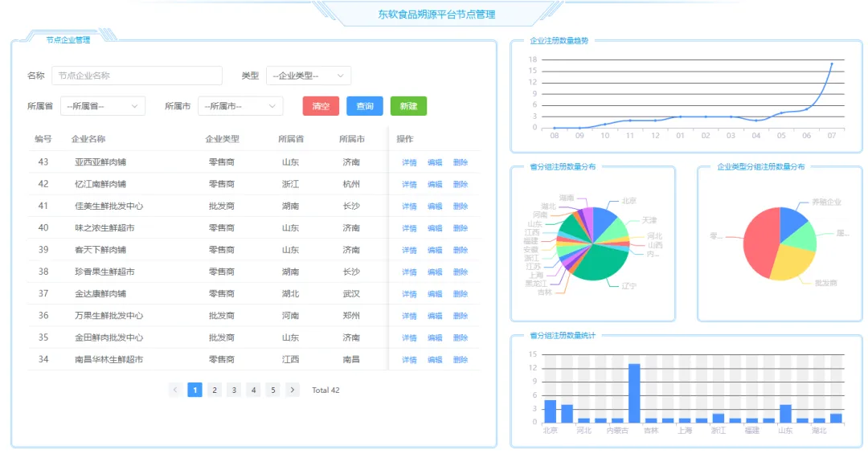Click the red 零售商 slice in pie chart

(758, 241)
